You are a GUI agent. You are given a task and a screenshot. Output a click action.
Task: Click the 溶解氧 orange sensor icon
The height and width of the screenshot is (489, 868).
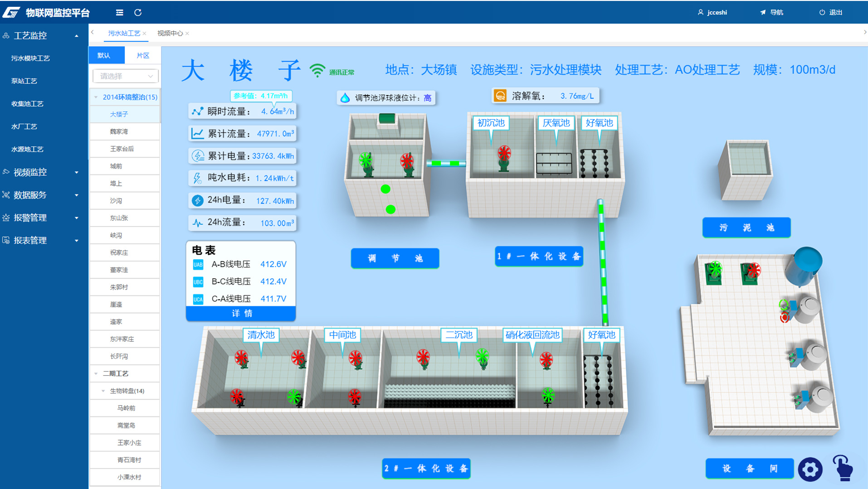500,96
